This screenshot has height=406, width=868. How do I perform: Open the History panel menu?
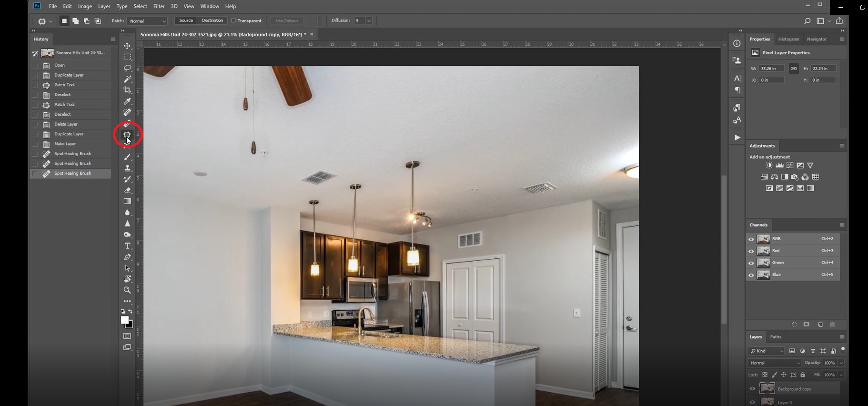(x=113, y=39)
